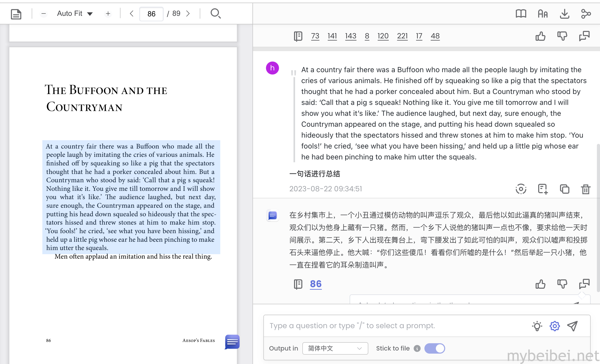Download the conversation using the download icon
The image size is (600, 364).
point(564,14)
